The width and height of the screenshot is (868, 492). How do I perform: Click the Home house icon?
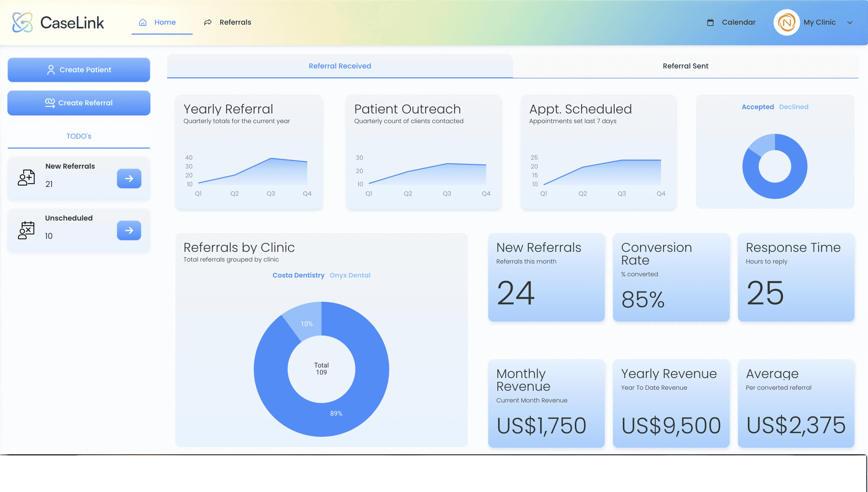(x=143, y=22)
